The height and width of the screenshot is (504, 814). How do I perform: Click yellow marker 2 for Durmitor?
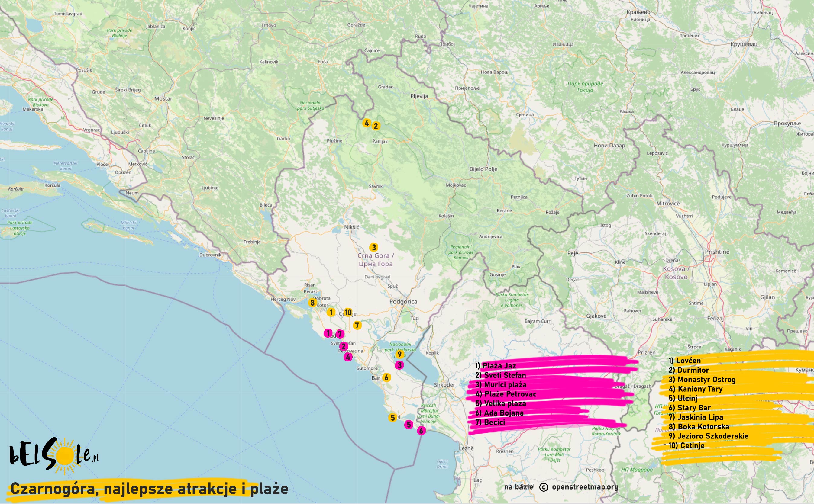(x=376, y=126)
